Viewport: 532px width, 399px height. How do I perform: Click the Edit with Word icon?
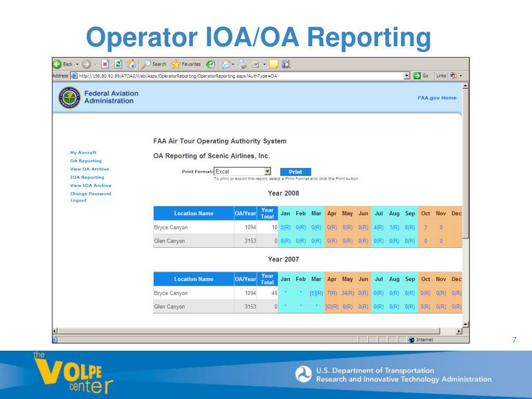256,64
